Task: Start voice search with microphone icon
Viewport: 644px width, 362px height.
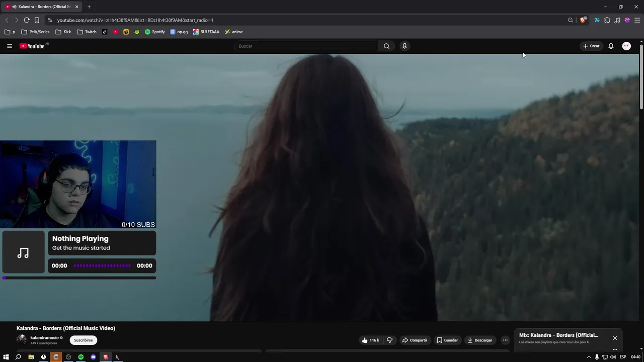Action: click(405, 46)
